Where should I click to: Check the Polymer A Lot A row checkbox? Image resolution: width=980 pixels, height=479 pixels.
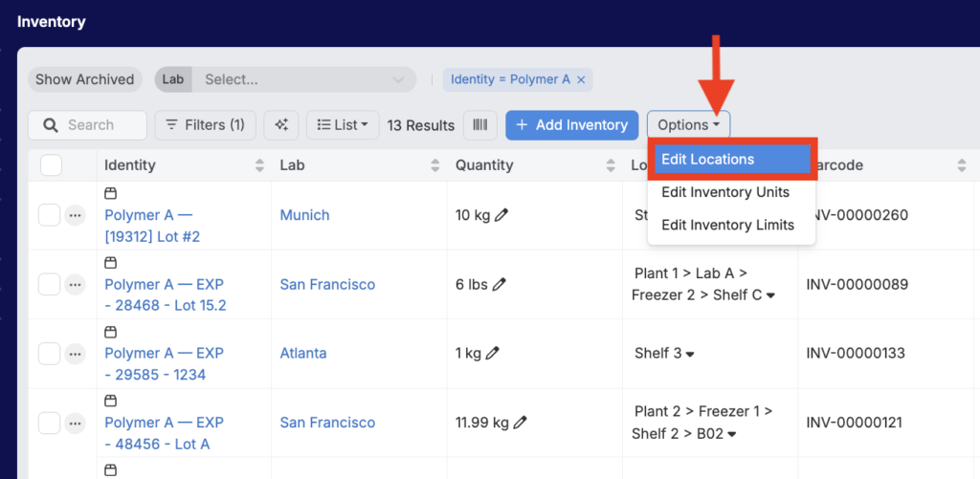click(x=50, y=423)
